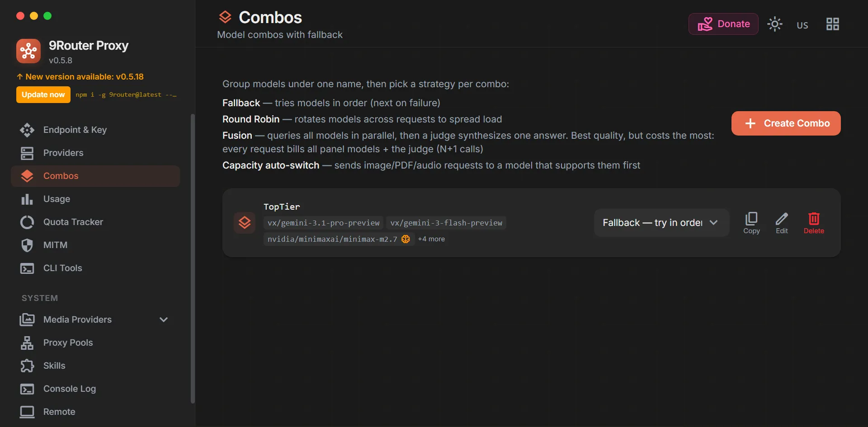Click the 9Router Proxy logo icon
The image size is (868, 427).
pyautogui.click(x=28, y=51)
